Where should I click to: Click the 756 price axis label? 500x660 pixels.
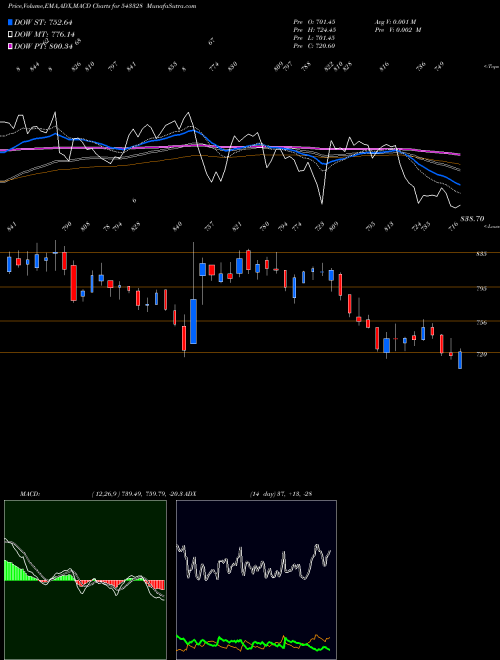tap(481, 323)
